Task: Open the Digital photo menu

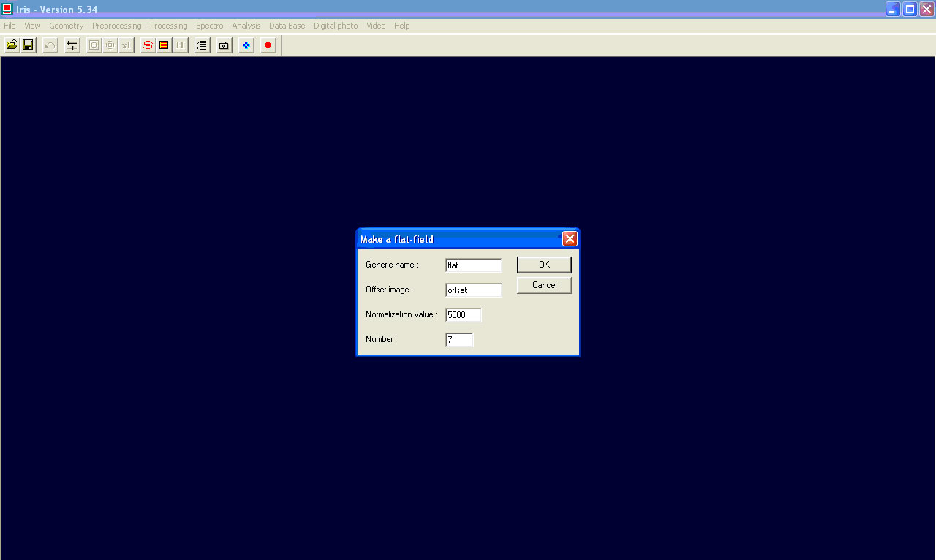Action: [x=336, y=26]
